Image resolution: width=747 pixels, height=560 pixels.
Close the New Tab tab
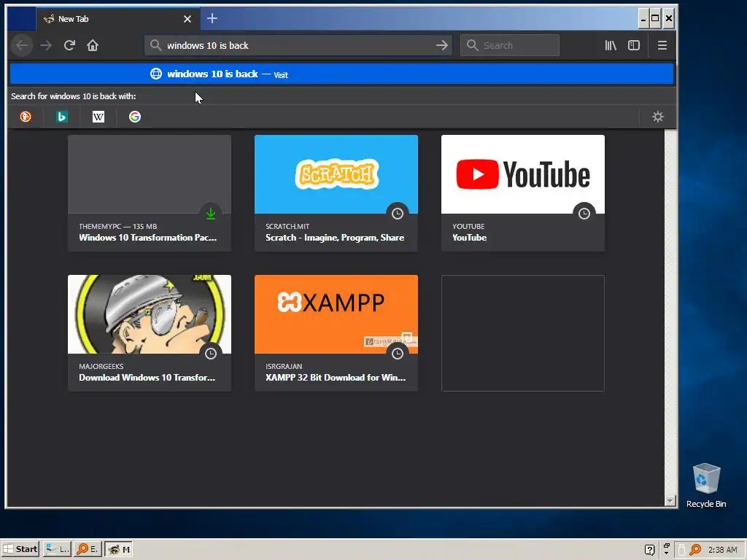pos(187,19)
